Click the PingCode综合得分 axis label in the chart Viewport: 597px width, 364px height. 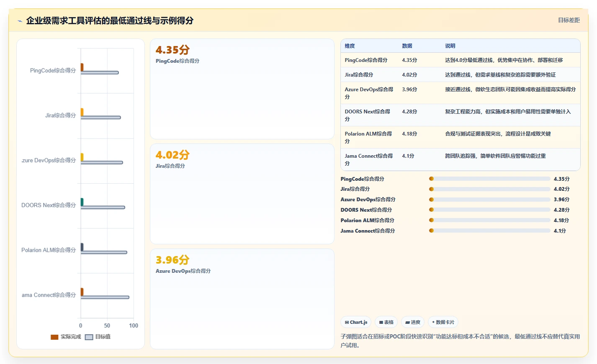53,71
